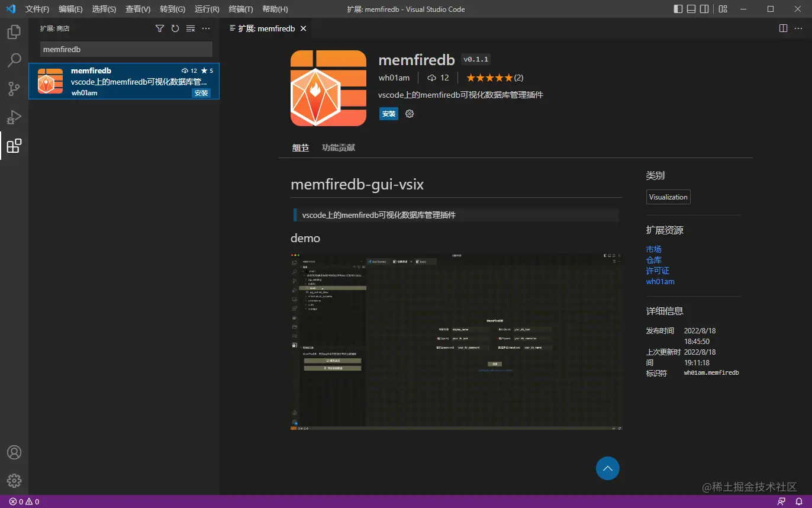Open the demo screenshot image
This screenshot has width=812, height=508.
click(x=456, y=342)
